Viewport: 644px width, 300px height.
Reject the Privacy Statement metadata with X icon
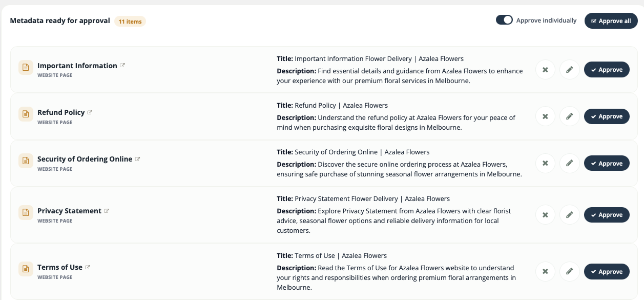[545, 215]
